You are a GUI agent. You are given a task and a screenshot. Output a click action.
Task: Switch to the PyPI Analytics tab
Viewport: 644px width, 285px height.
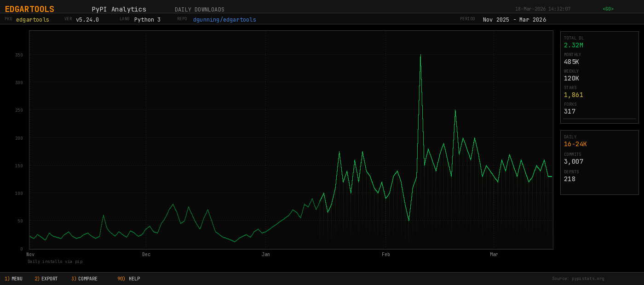(x=119, y=9)
